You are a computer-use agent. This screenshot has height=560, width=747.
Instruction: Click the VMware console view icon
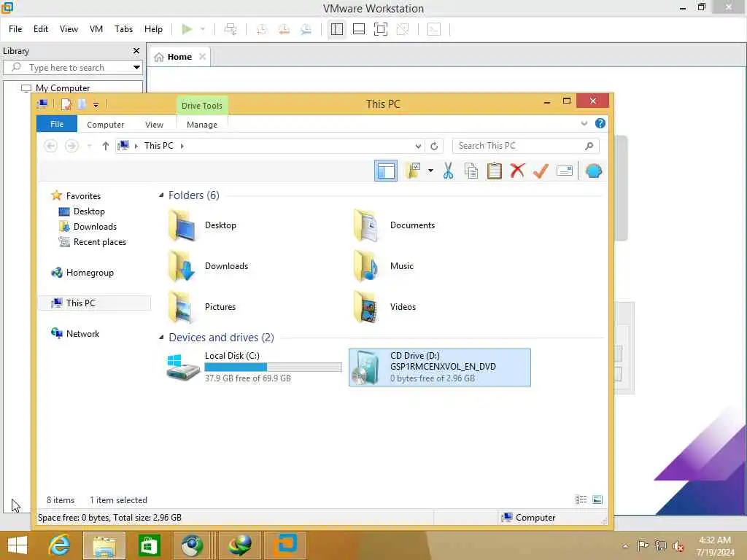tap(434, 29)
